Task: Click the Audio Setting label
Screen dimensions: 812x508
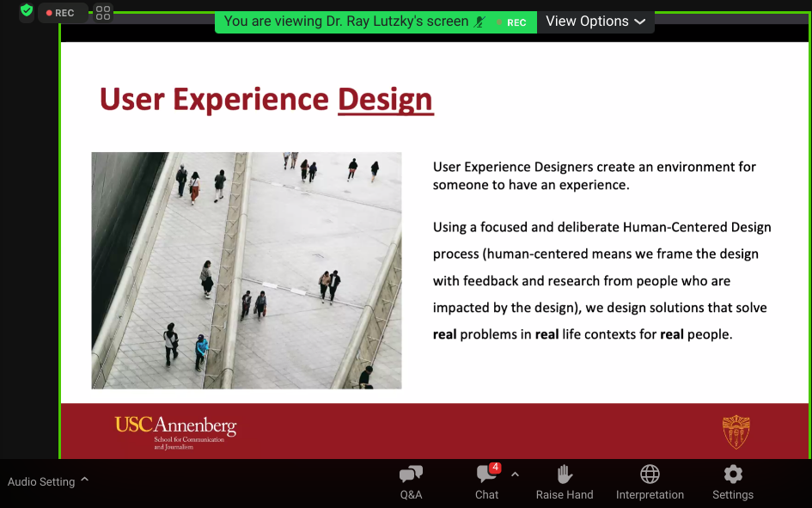Action: click(41, 481)
